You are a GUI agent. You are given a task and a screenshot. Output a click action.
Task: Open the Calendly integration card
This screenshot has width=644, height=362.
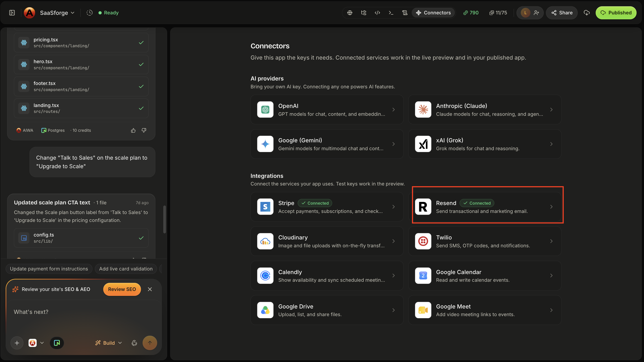327,276
